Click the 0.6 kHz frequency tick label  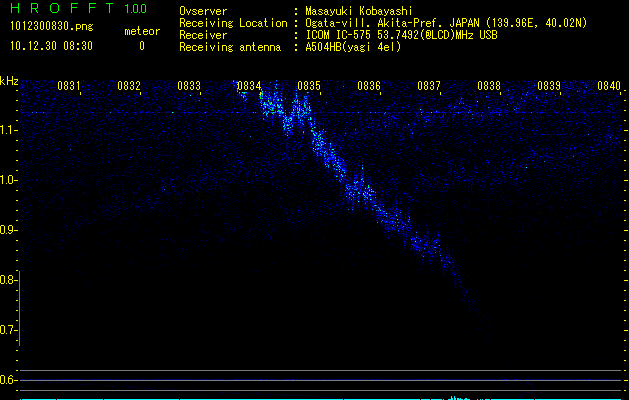7,380
